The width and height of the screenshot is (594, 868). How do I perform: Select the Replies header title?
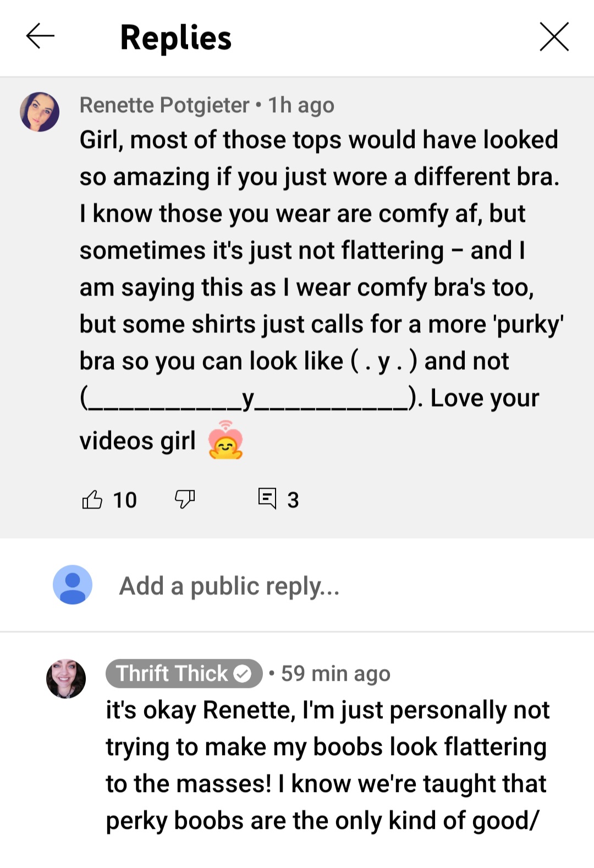[x=176, y=37]
